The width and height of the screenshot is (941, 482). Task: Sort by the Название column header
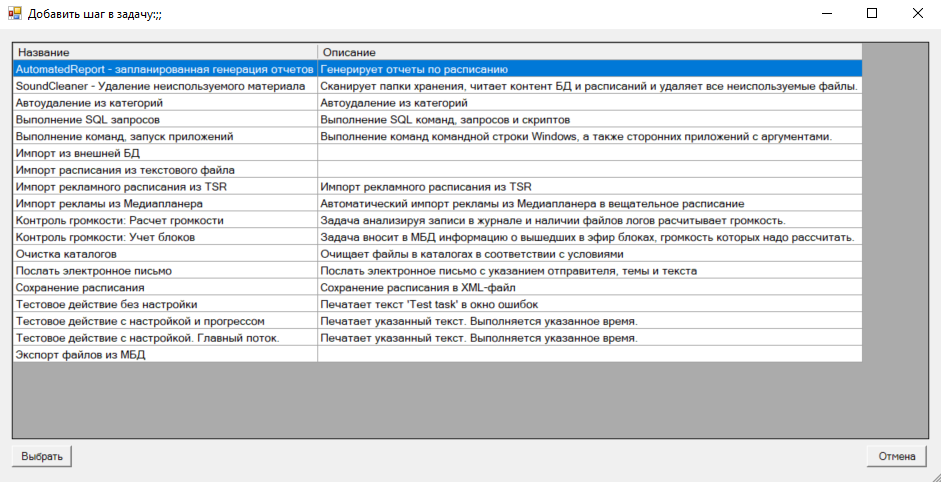(x=165, y=52)
